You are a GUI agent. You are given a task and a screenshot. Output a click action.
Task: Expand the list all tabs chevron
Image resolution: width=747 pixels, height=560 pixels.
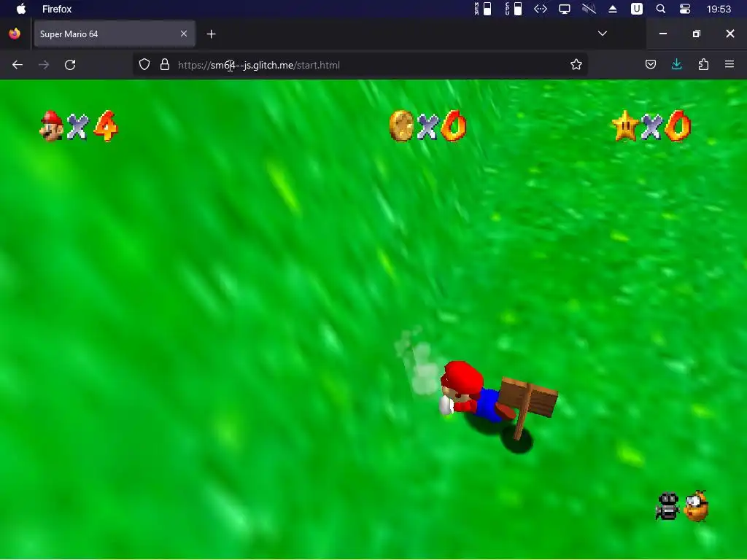(603, 34)
